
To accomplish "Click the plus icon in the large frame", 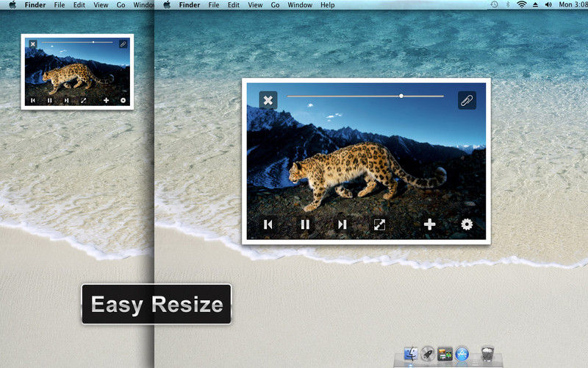I will (x=430, y=224).
